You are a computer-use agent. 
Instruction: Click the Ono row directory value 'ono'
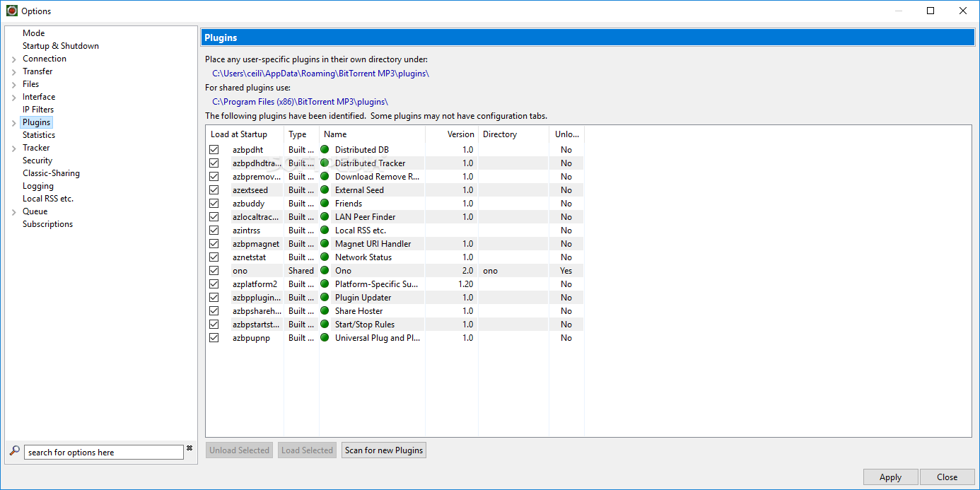click(490, 271)
